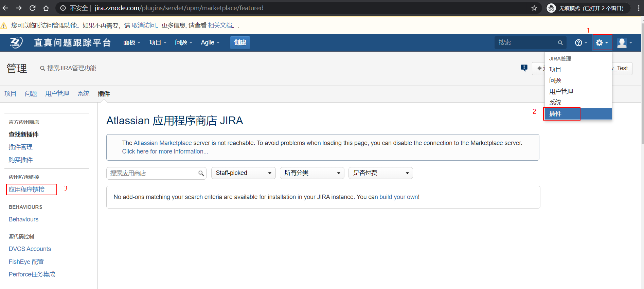Switch to the 问题 admin tab
Viewport: 644px width, 289px height.
point(31,94)
